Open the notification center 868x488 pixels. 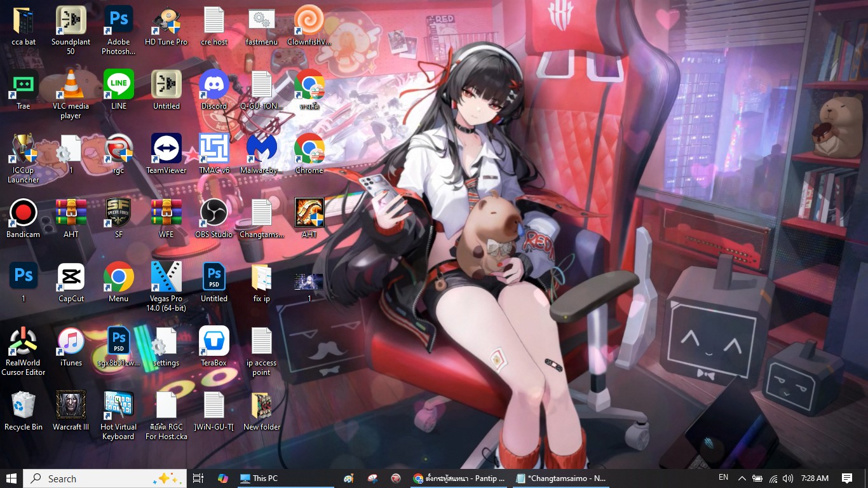[847, 478]
